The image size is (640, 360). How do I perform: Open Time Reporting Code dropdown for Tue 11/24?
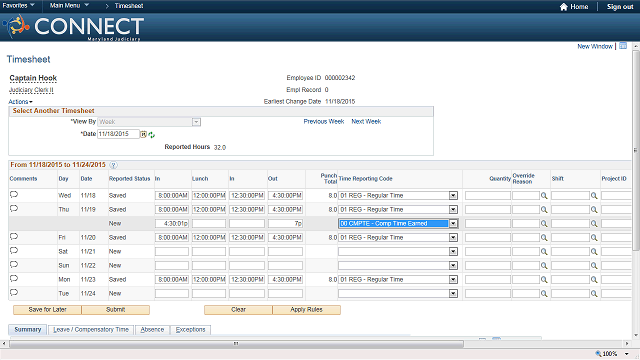click(x=453, y=293)
